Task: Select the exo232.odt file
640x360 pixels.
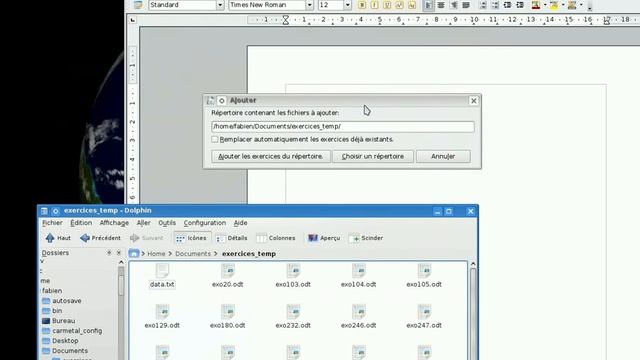Action: pyautogui.click(x=293, y=318)
